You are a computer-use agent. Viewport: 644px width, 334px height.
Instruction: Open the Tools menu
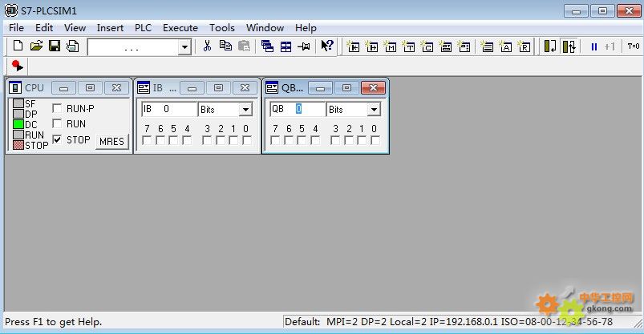click(x=222, y=28)
